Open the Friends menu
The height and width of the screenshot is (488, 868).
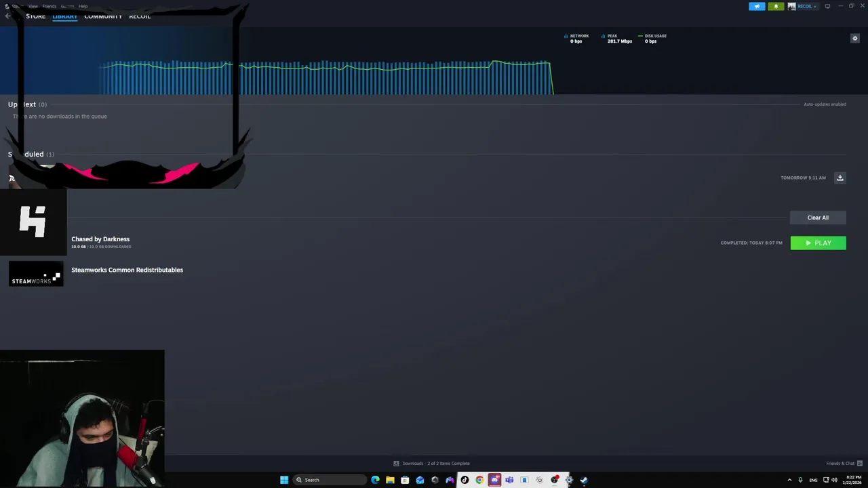[50, 6]
